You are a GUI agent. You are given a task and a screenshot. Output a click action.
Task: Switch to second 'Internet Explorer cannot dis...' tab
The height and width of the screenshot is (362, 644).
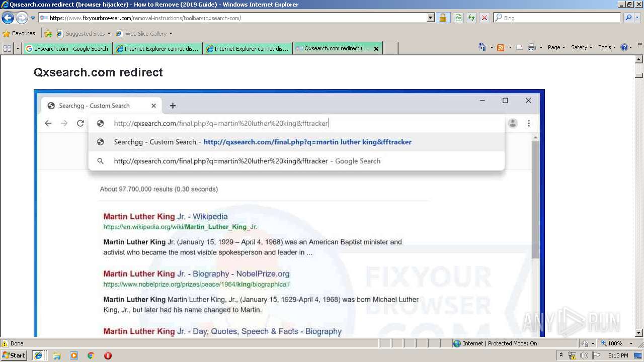[248, 49]
